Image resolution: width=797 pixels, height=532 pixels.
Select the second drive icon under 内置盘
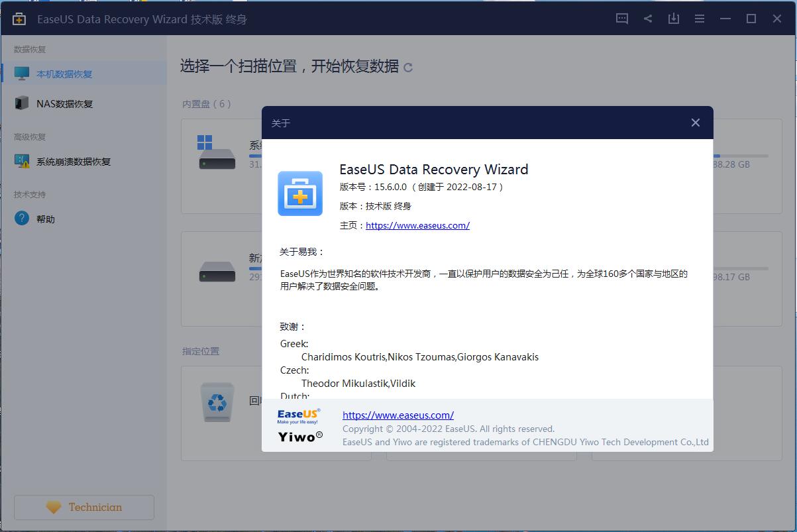pos(217,272)
